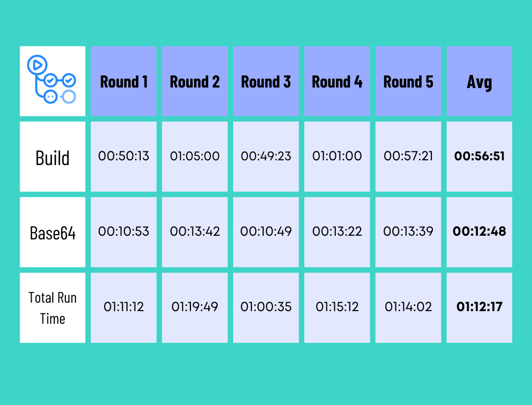Select the Build time 01:05:00 cell
The height and width of the screenshot is (405, 532).
pyautogui.click(x=195, y=156)
